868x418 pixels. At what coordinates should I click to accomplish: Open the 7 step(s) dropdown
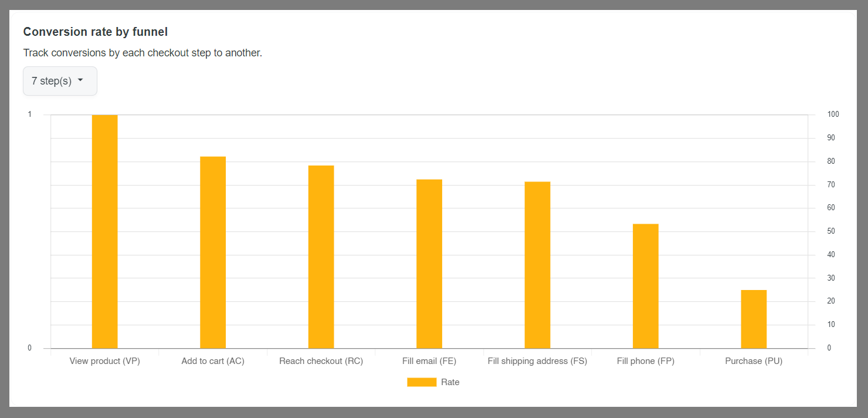(x=60, y=81)
